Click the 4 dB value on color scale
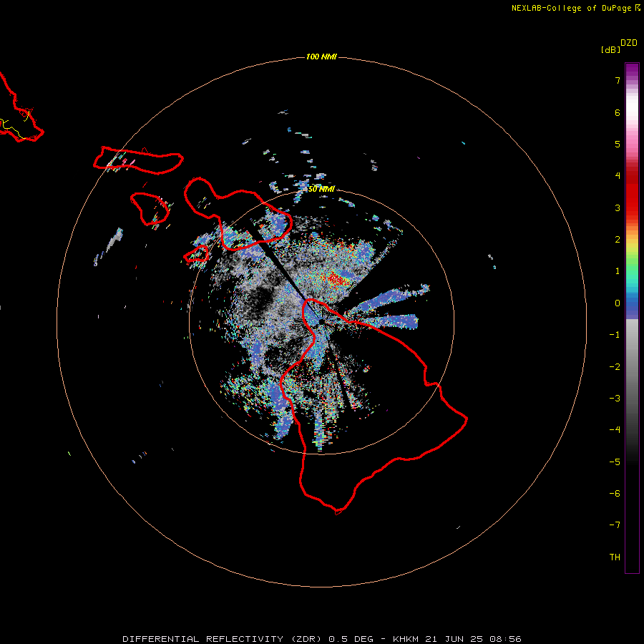644x644 pixels. [x=618, y=176]
